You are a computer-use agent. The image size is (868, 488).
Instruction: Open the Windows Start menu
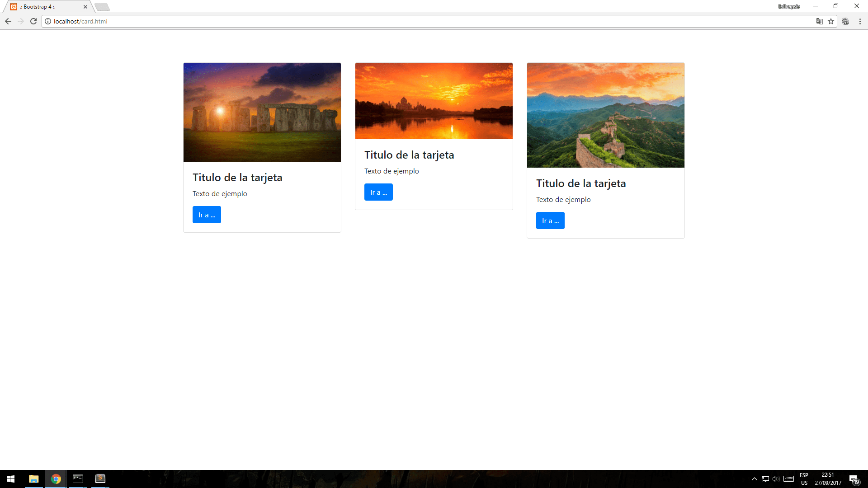coord(11,479)
